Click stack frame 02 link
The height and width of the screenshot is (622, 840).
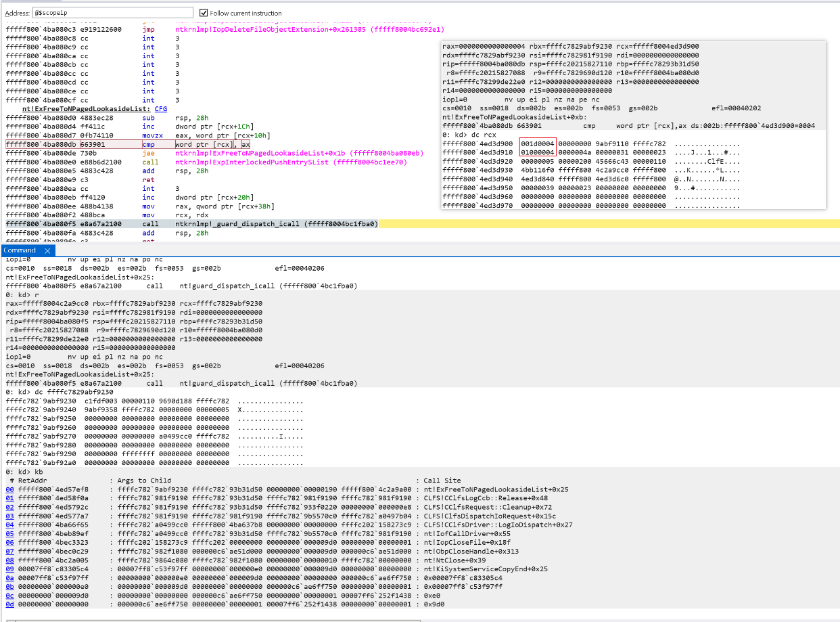9,507
